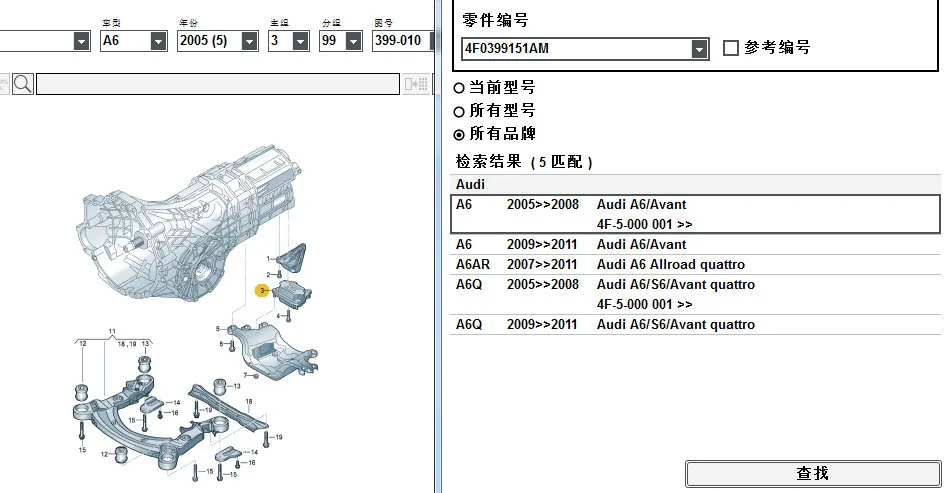The width and height of the screenshot is (945, 493).
Task: Click the 查找 button
Action: click(812, 474)
